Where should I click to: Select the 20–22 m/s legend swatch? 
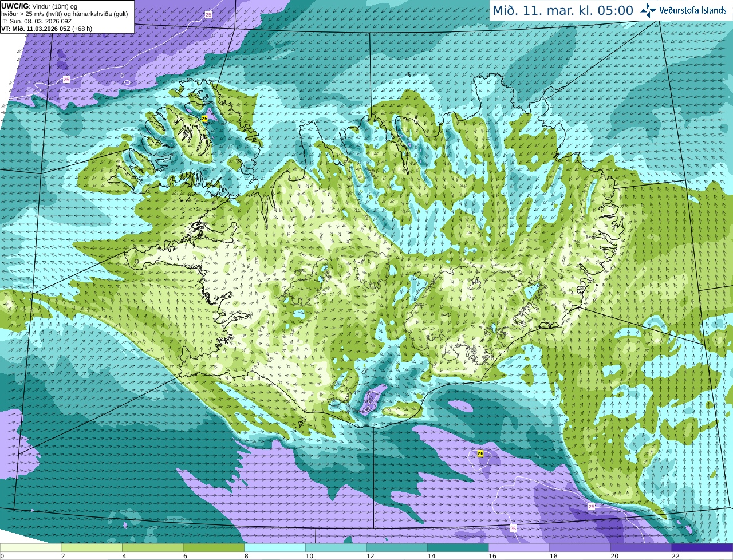point(641,548)
